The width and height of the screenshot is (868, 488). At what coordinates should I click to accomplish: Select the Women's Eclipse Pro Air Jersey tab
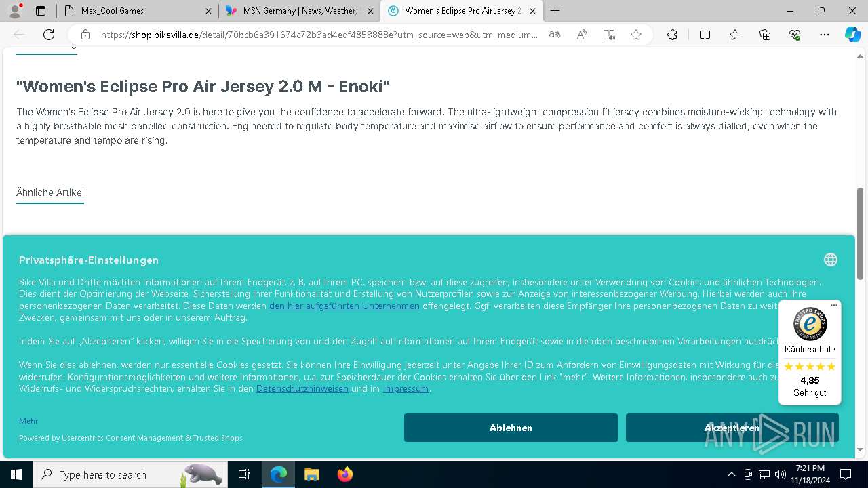click(463, 11)
